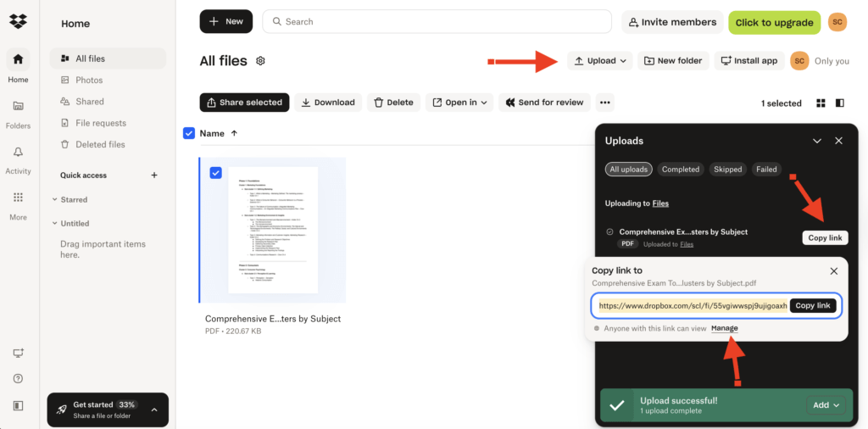Click the Name column sort arrow
The width and height of the screenshot is (868, 429).
[234, 133]
